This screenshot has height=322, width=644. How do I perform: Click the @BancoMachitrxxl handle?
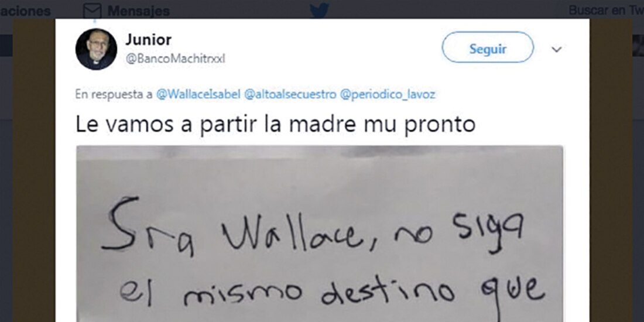(x=175, y=59)
